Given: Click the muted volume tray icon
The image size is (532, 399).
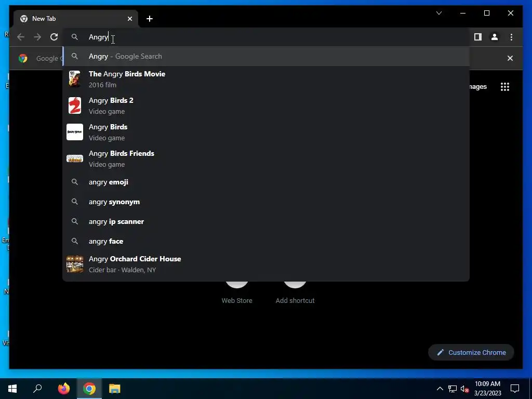Looking at the screenshot, I should click(465, 389).
